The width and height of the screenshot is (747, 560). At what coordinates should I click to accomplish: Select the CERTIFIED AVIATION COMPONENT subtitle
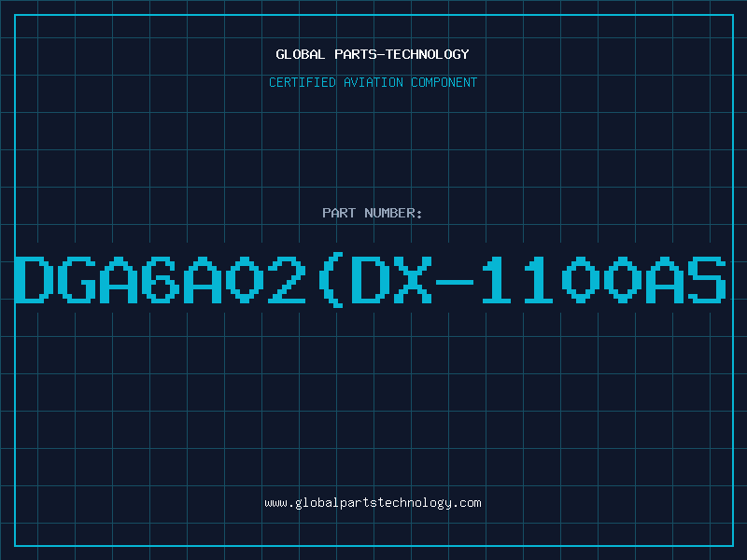[373, 82]
